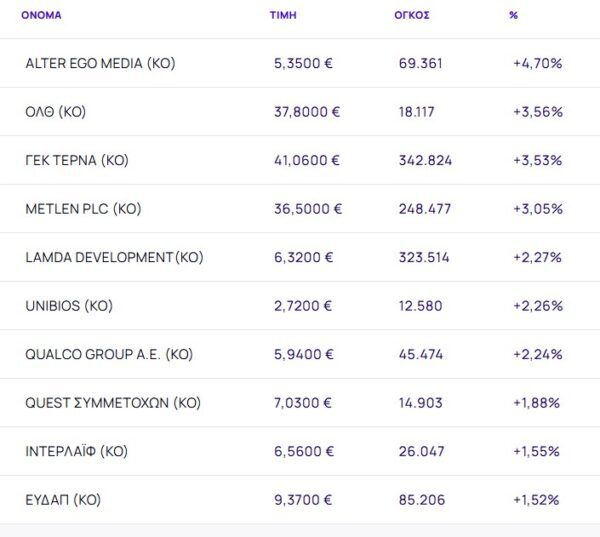600x537 pixels.
Task: Sort by the ΤΙΜΗ column header
Action: [x=283, y=15]
